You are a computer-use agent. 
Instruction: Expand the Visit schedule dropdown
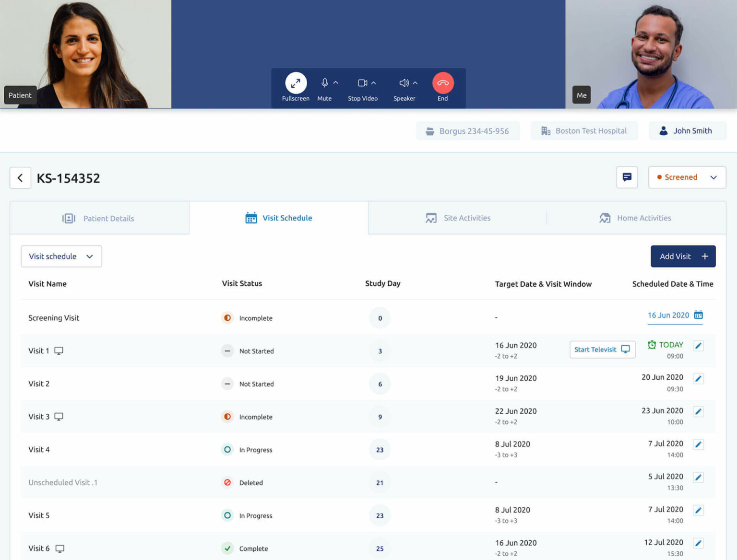point(61,257)
